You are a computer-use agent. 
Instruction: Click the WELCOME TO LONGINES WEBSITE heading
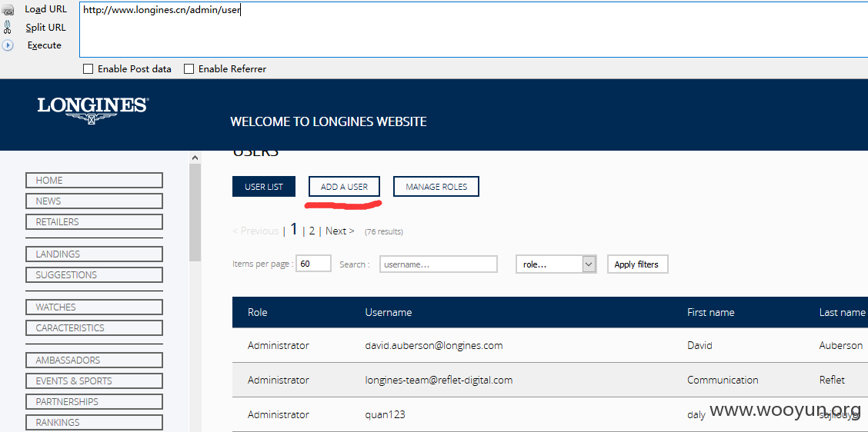click(x=329, y=121)
